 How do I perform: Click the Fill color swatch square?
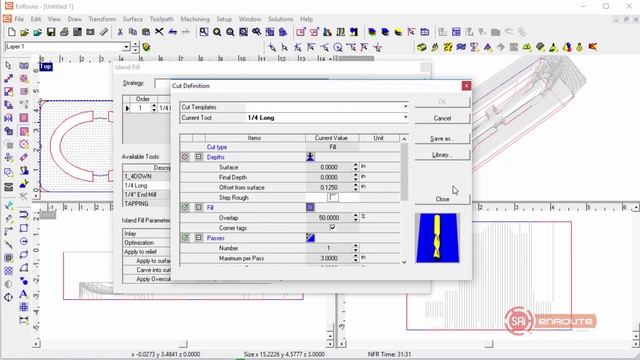pyautogui.click(x=310, y=207)
